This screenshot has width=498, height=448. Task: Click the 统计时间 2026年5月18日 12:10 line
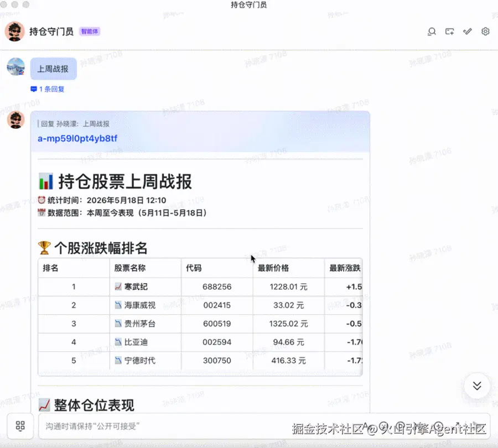102,200
